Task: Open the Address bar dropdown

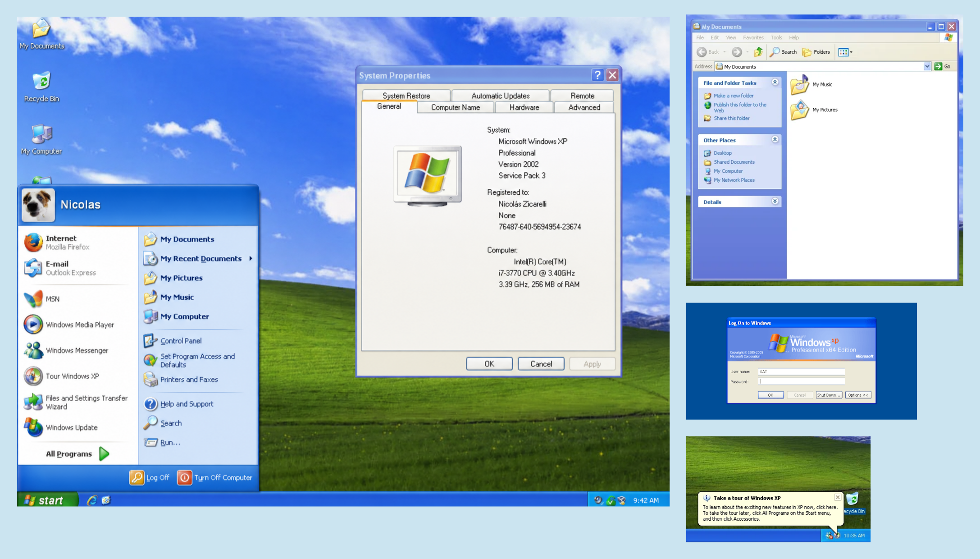Action: click(927, 66)
